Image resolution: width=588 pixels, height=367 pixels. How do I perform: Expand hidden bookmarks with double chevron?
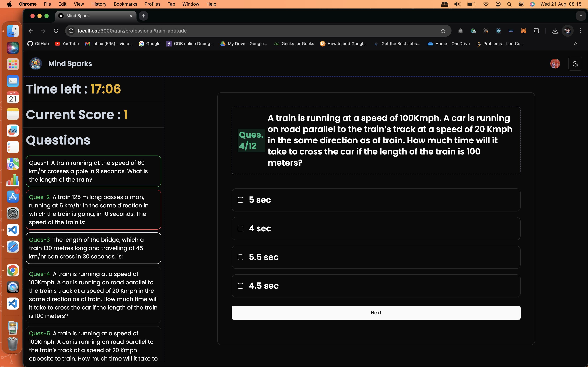point(575,44)
